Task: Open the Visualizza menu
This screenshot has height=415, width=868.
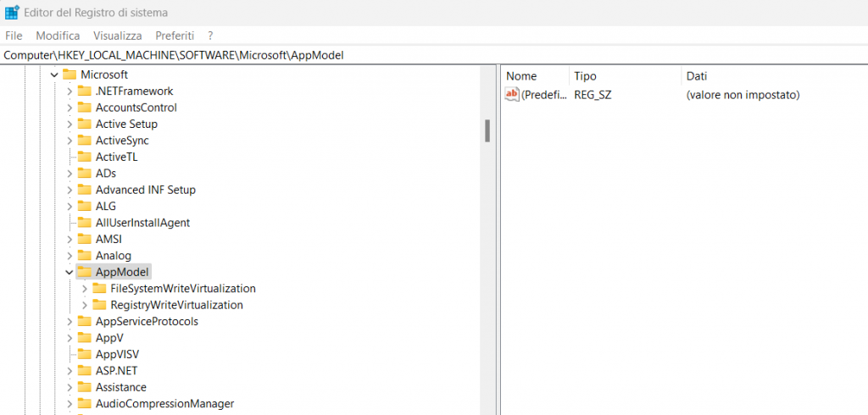Action: coord(118,36)
